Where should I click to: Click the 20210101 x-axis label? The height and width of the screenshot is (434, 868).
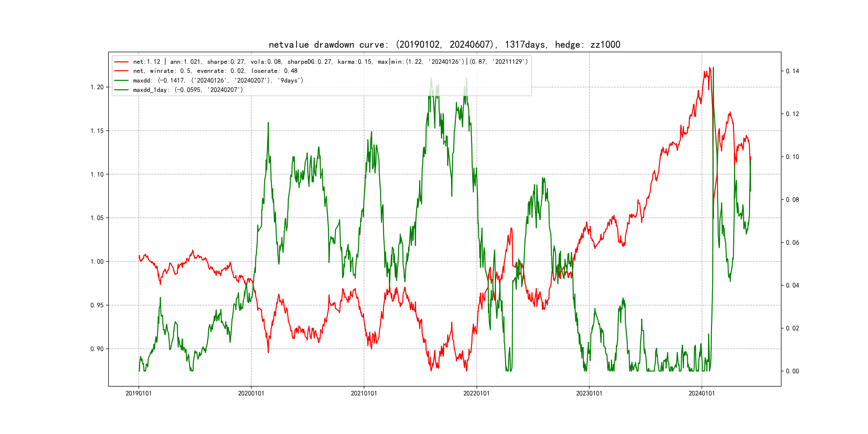(x=364, y=393)
